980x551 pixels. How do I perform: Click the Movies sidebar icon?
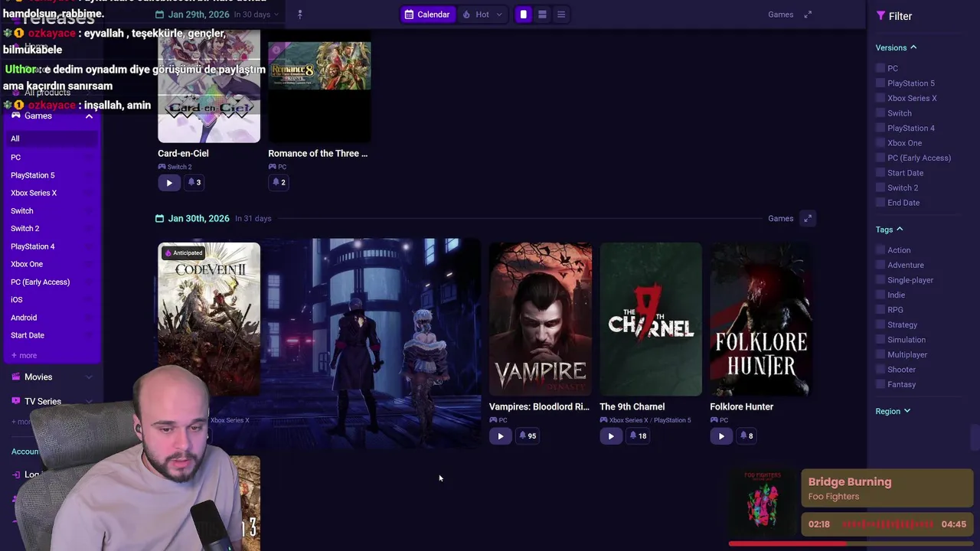point(16,377)
